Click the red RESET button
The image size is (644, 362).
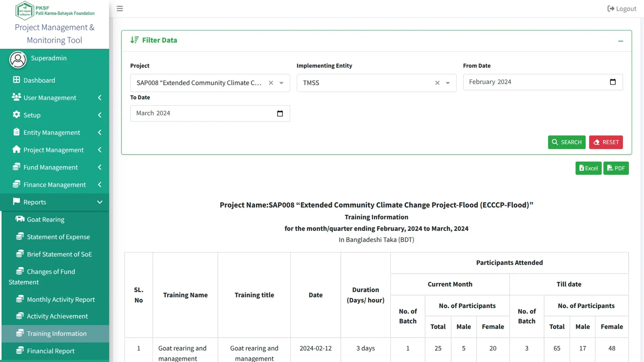point(606,142)
